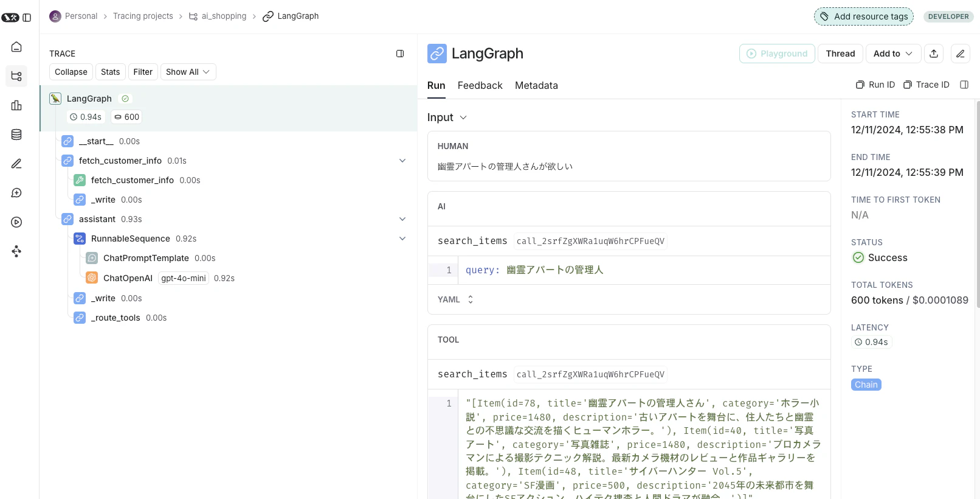Viewport: 980px width, 499px height.
Task: Switch to the Run tab
Action: tap(437, 86)
